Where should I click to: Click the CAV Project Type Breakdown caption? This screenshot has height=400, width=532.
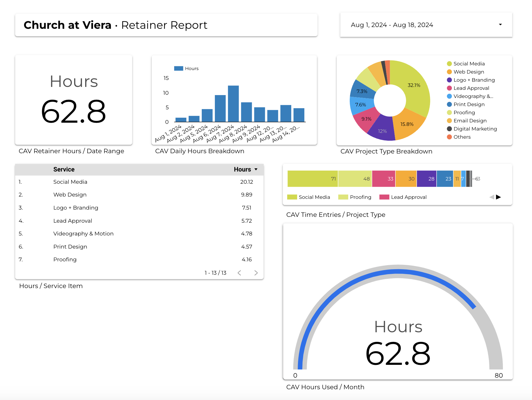tap(386, 151)
